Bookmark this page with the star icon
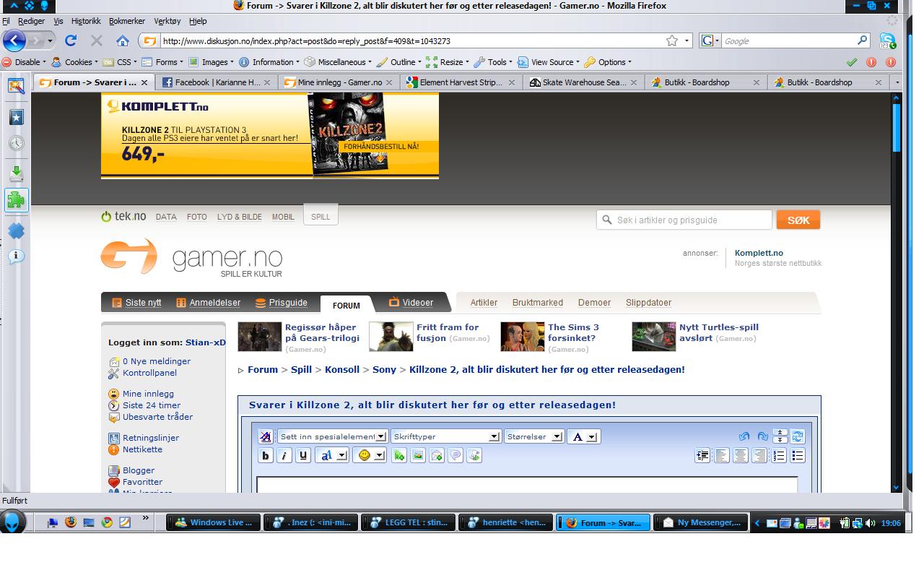 tap(672, 41)
